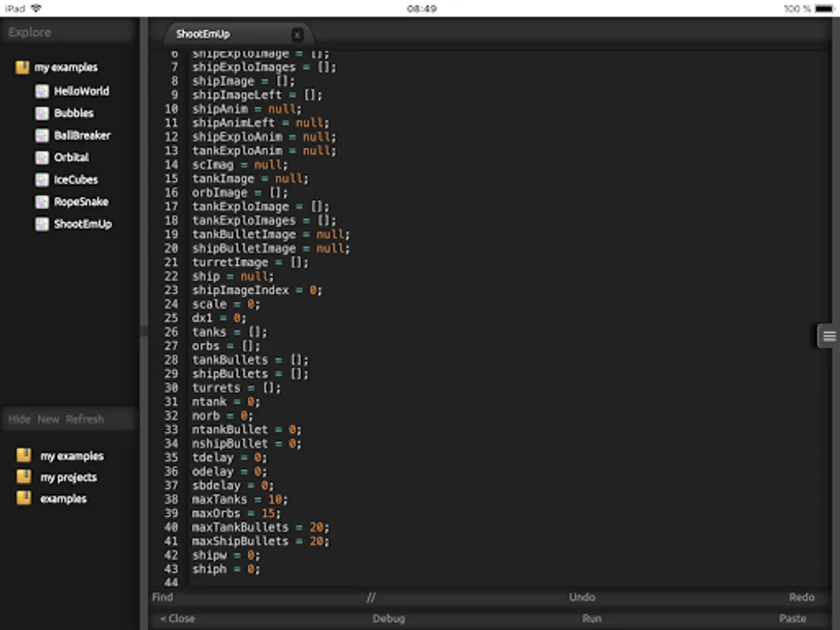This screenshot has width=840, height=630.
Task: Toggle line comment with the // button
Action: point(371,597)
